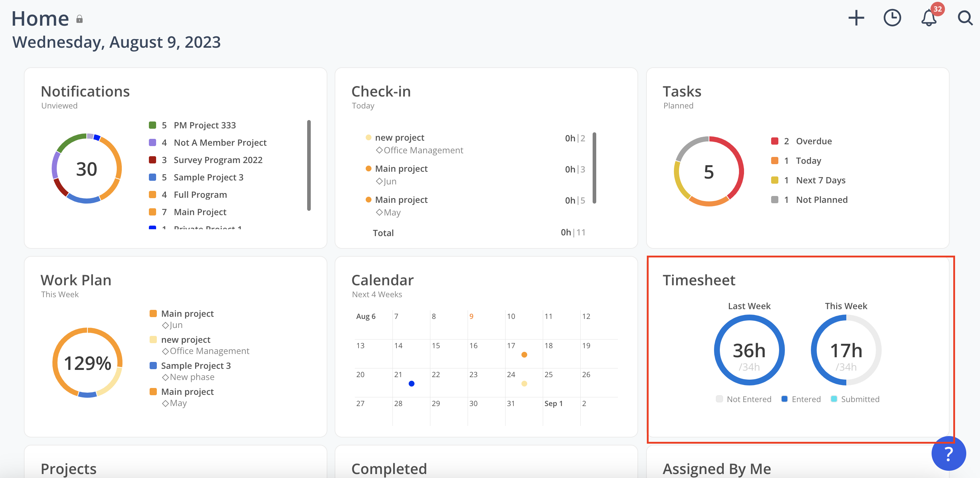Toggle the Submitted legend in Timesheet

855,399
